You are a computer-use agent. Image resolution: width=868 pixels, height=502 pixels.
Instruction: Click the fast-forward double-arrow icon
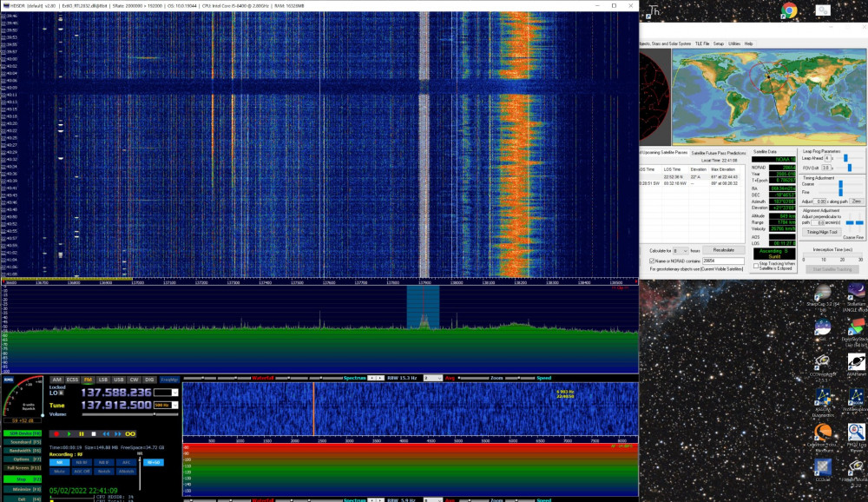click(117, 434)
